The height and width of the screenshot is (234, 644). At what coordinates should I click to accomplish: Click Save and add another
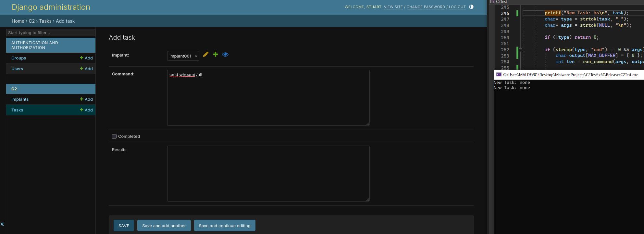(164, 226)
